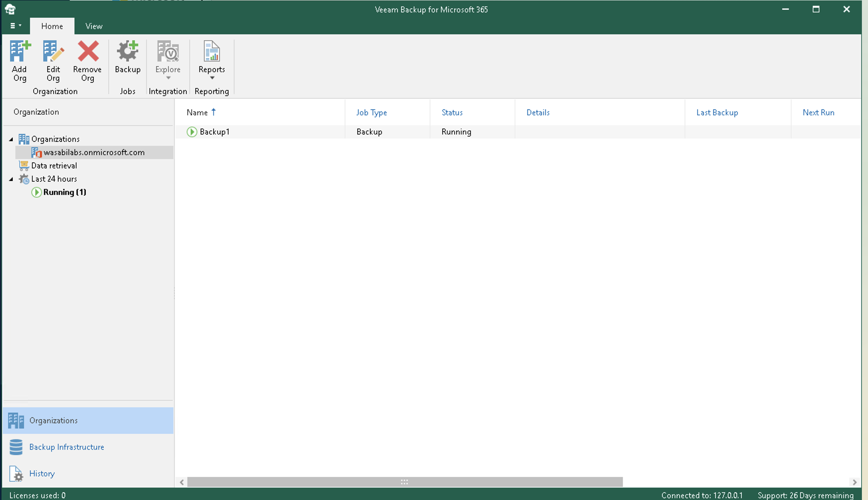Click the Support 26 Days remaining text

pos(806,495)
